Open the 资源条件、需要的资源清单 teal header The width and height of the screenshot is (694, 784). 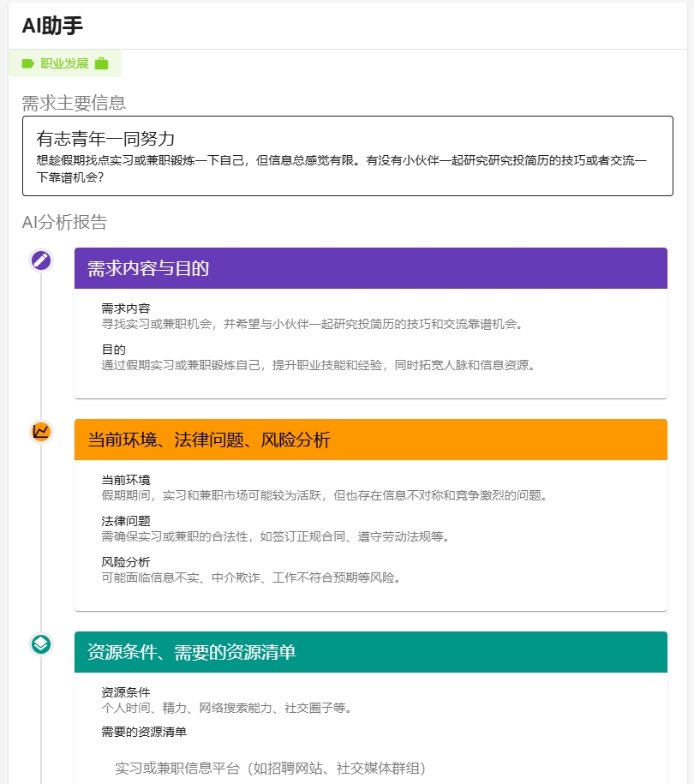(370, 652)
